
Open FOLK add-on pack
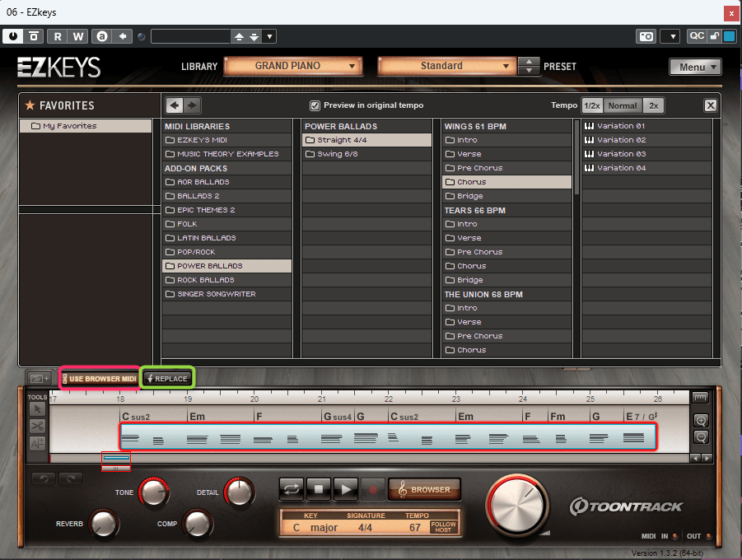click(x=226, y=224)
